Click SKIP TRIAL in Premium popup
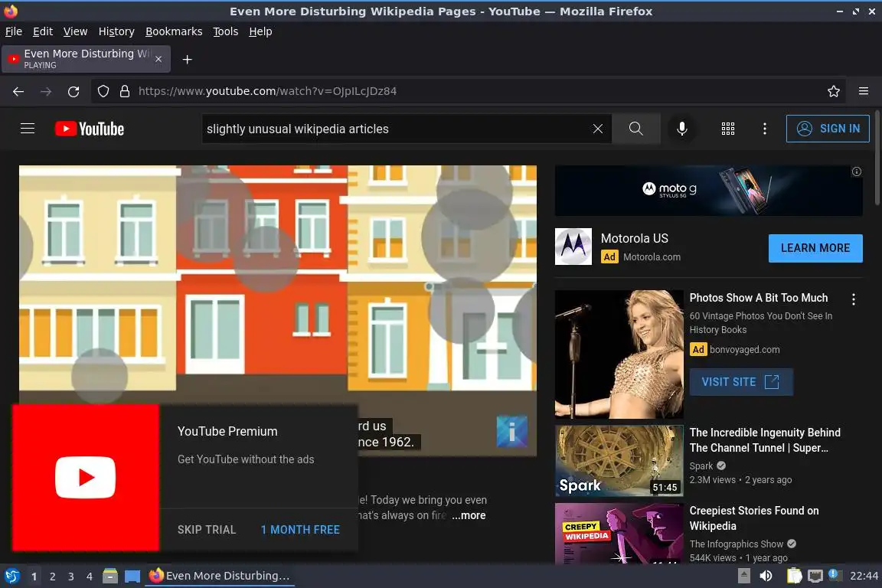The height and width of the screenshot is (588, 882). point(207,530)
